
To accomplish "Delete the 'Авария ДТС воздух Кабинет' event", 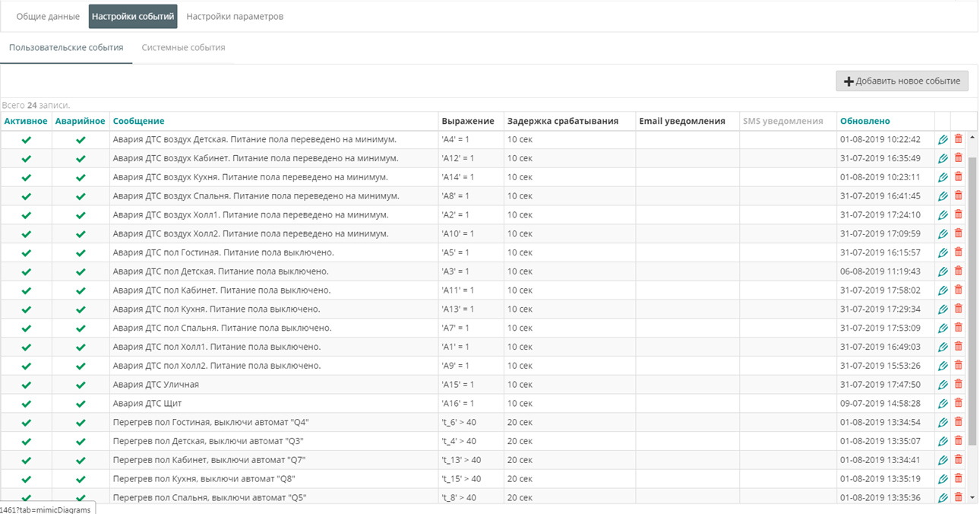I will (x=958, y=158).
